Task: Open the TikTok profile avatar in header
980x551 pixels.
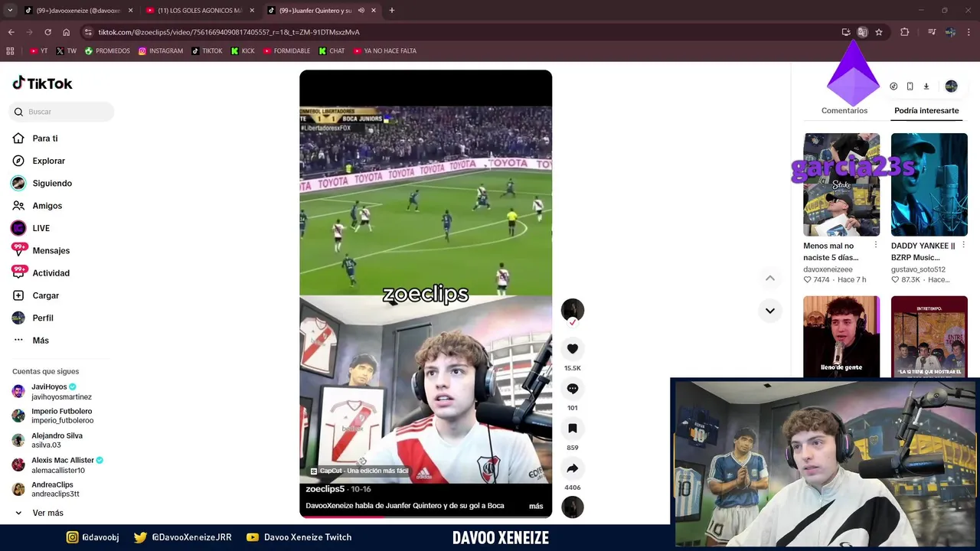Action: pyautogui.click(x=951, y=86)
